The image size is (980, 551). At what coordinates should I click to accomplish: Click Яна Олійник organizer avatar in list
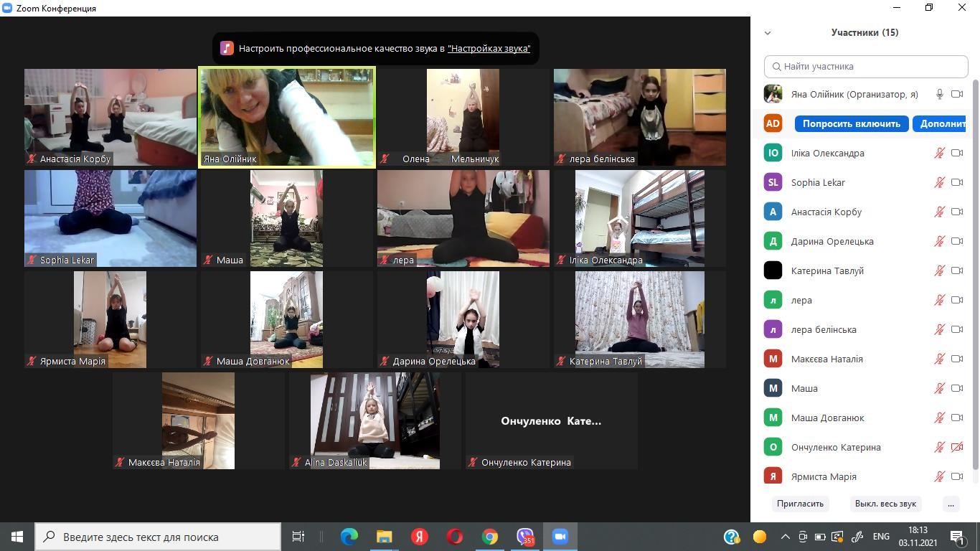pyautogui.click(x=773, y=94)
